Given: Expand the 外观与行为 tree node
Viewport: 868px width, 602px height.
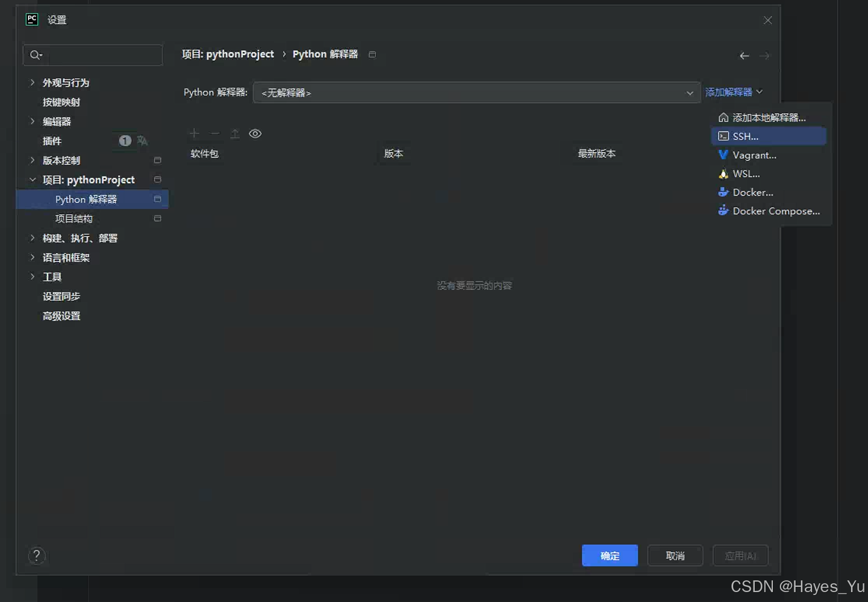Looking at the screenshot, I should pyautogui.click(x=32, y=82).
